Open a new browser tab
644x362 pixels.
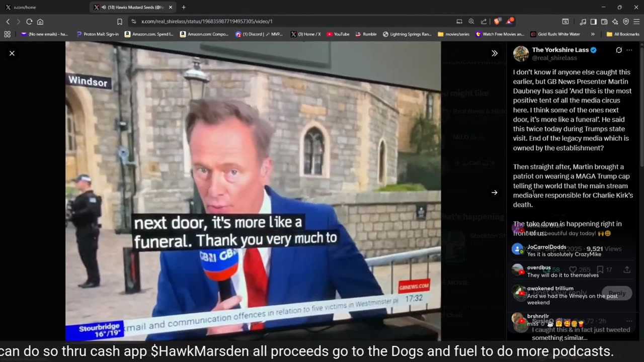click(184, 7)
